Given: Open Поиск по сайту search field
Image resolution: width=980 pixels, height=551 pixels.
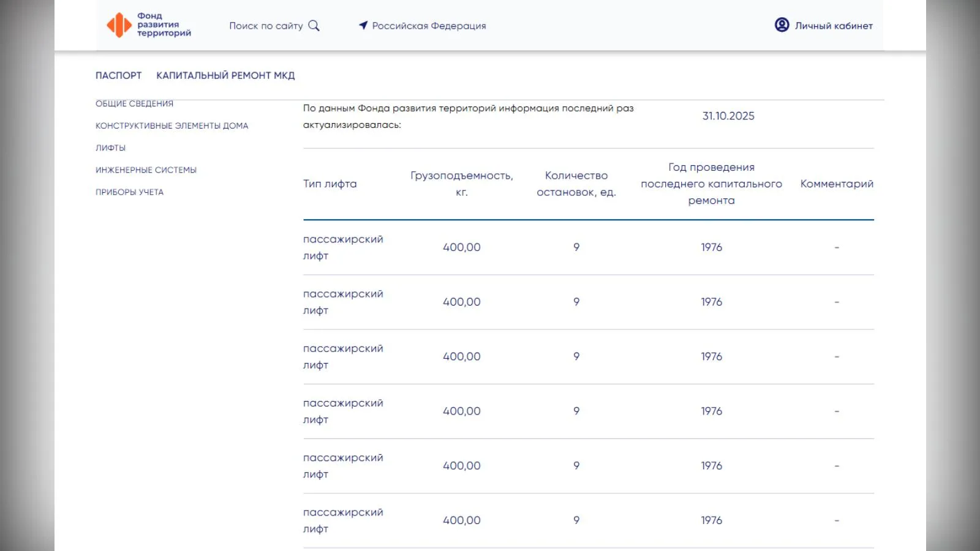Looking at the screenshot, I should [x=266, y=26].
